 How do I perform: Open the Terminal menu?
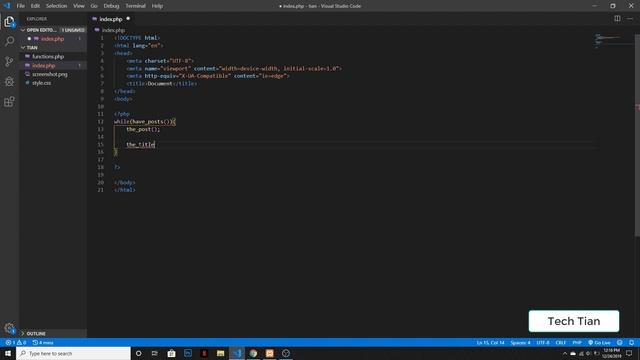click(x=135, y=6)
